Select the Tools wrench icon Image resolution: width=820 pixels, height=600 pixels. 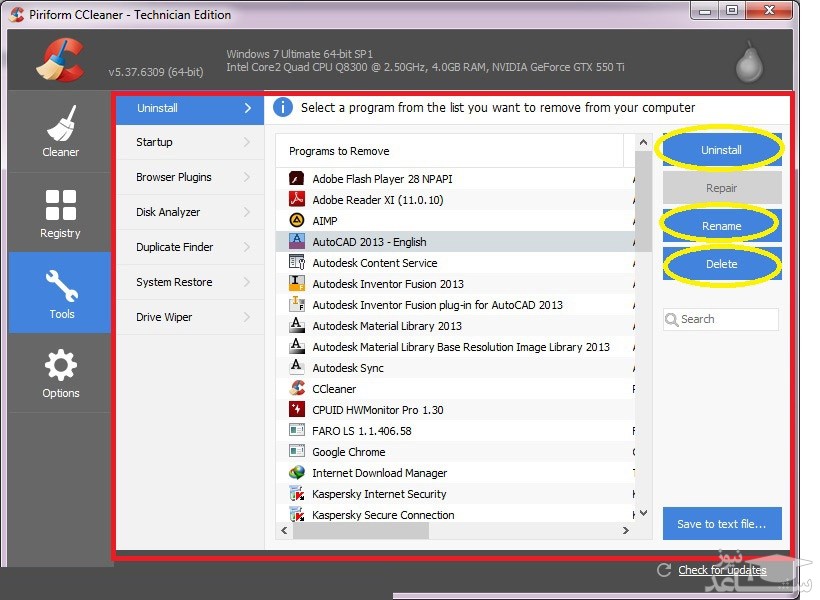tap(60, 286)
